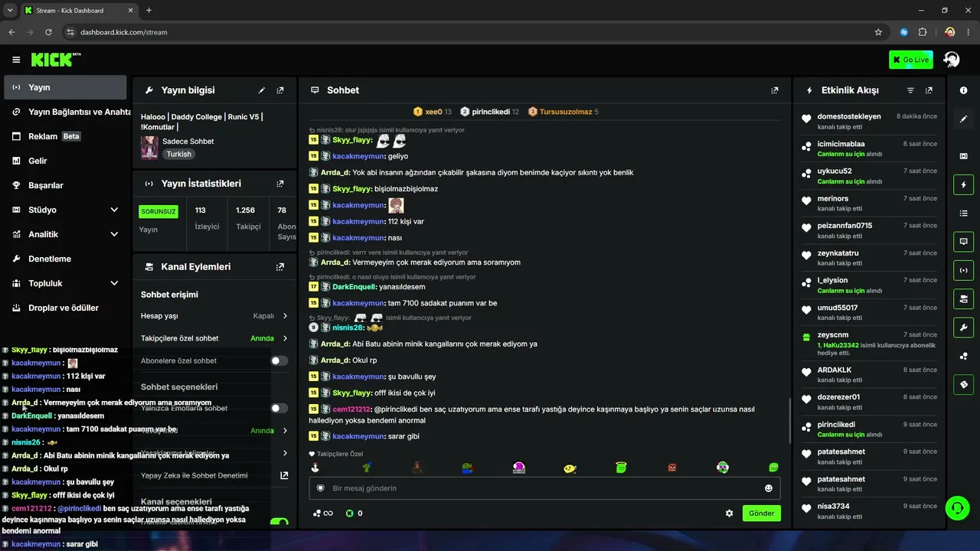This screenshot has width=980, height=551.
Task: Open Takipçilere özel sohbet setting showing Anında
Action: point(214,338)
